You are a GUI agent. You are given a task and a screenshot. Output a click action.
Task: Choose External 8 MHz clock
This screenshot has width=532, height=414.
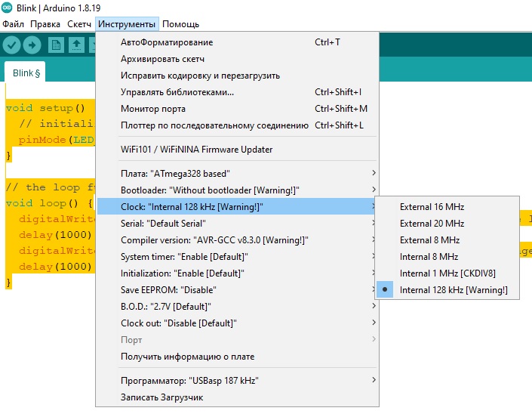[447, 239]
